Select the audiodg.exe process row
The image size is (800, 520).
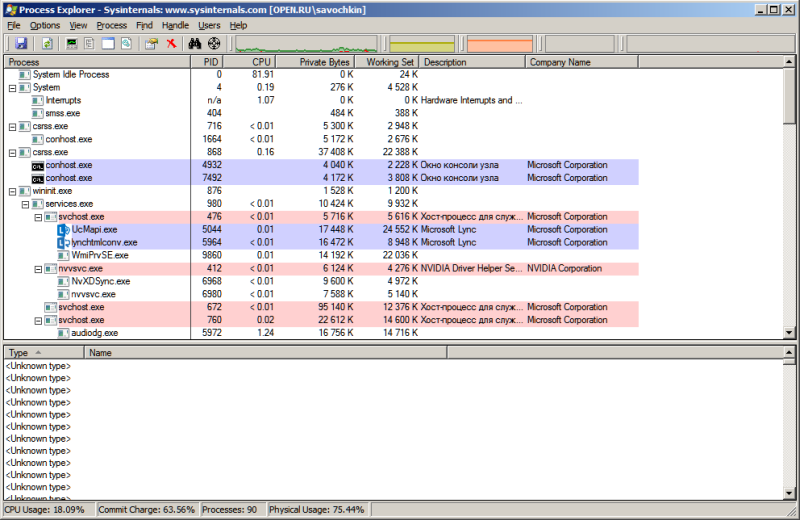(x=321, y=333)
